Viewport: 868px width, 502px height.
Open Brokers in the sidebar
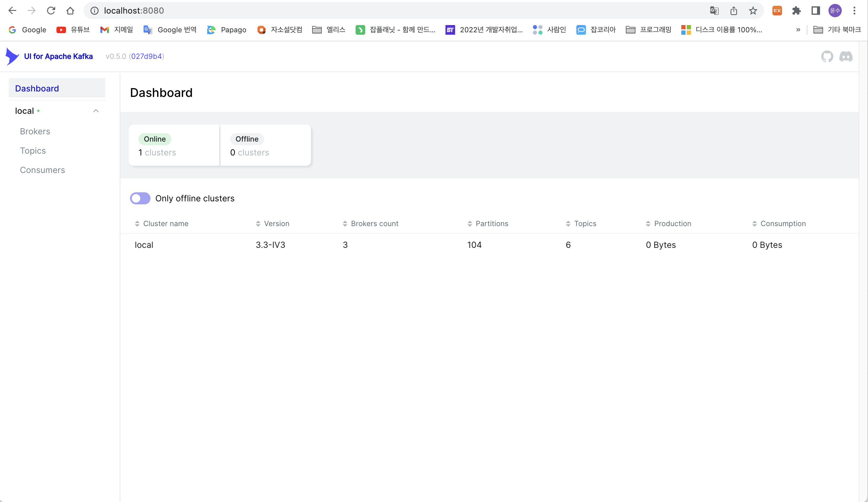pyautogui.click(x=35, y=131)
